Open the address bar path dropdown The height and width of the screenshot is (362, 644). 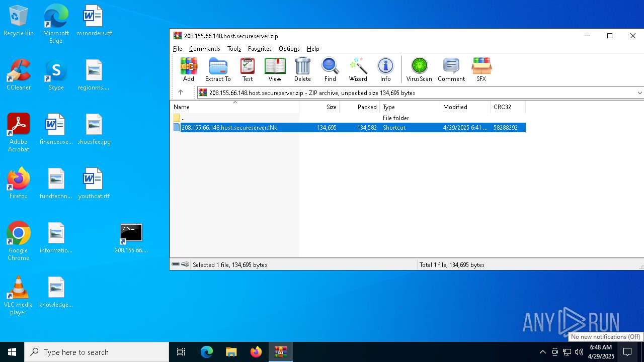639,93
